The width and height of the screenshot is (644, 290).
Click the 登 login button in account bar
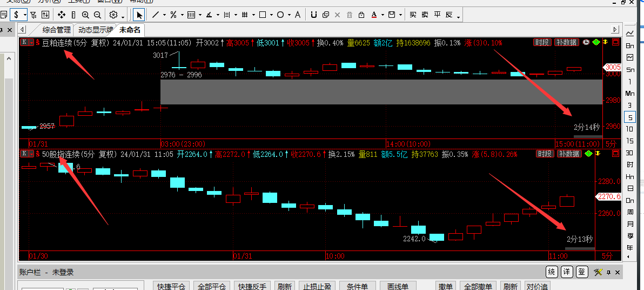pos(581,272)
